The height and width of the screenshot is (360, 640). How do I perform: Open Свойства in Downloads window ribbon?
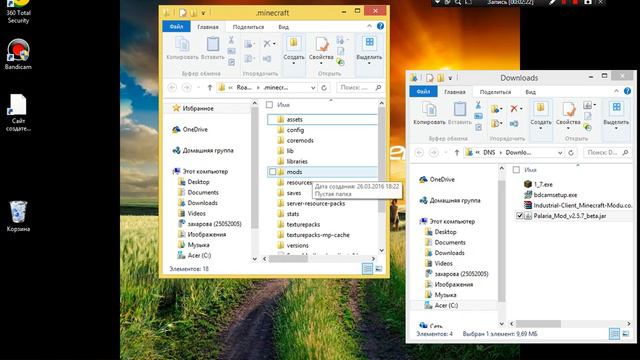[568, 114]
